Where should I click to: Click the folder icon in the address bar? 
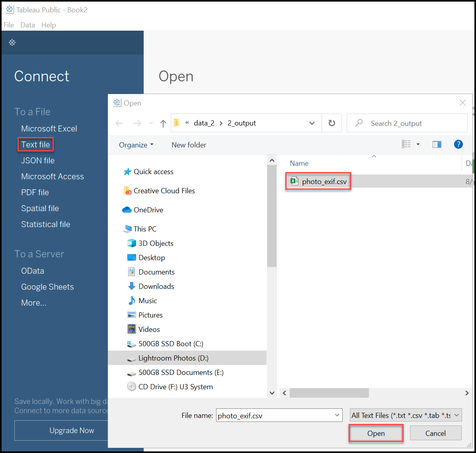click(x=176, y=123)
